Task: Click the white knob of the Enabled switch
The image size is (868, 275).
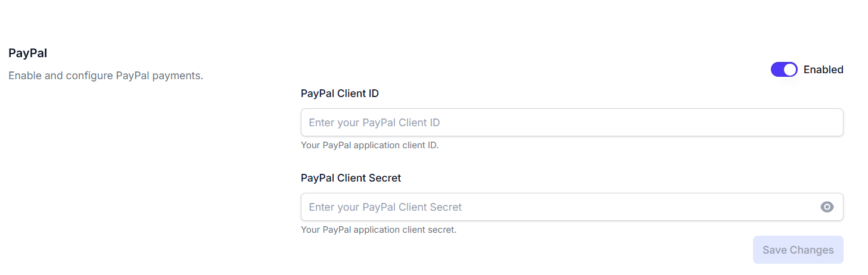Action: point(790,70)
